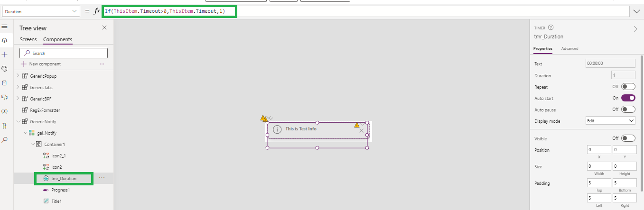
Task: Click the tree view Search field
Action: coord(64,53)
